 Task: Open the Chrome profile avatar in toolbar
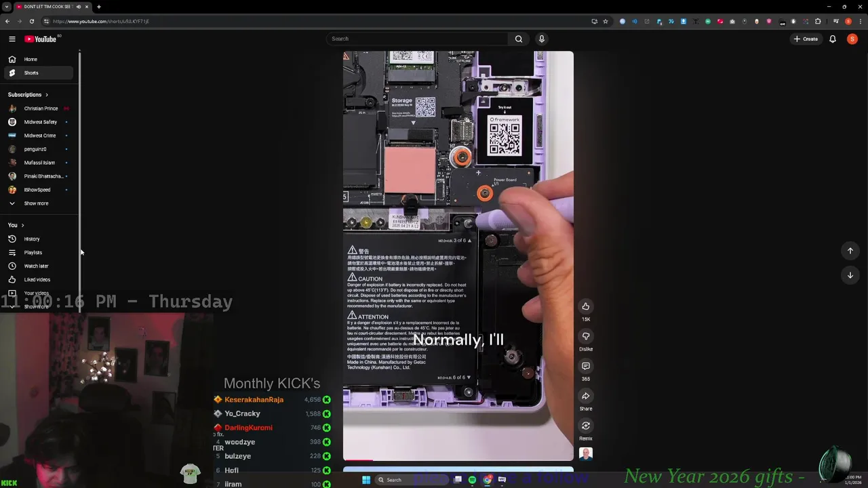[x=848, y=21]
